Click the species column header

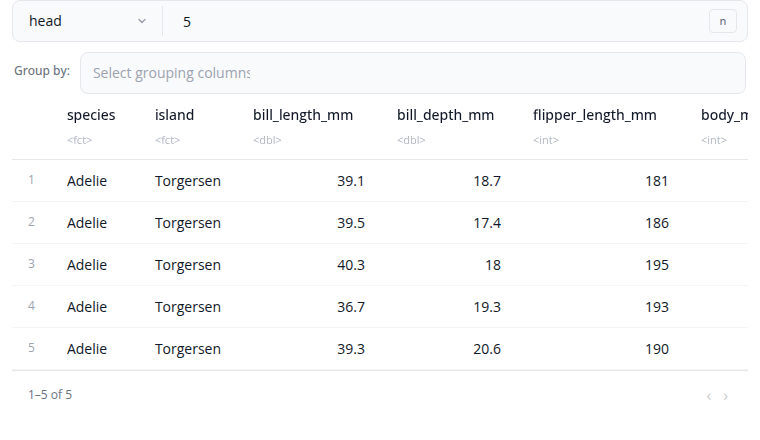click(x=91, y=115)
